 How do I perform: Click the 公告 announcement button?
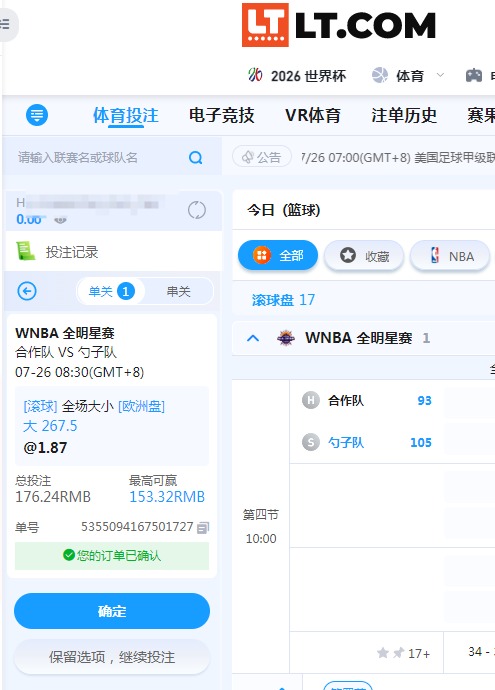pos(262,157)
